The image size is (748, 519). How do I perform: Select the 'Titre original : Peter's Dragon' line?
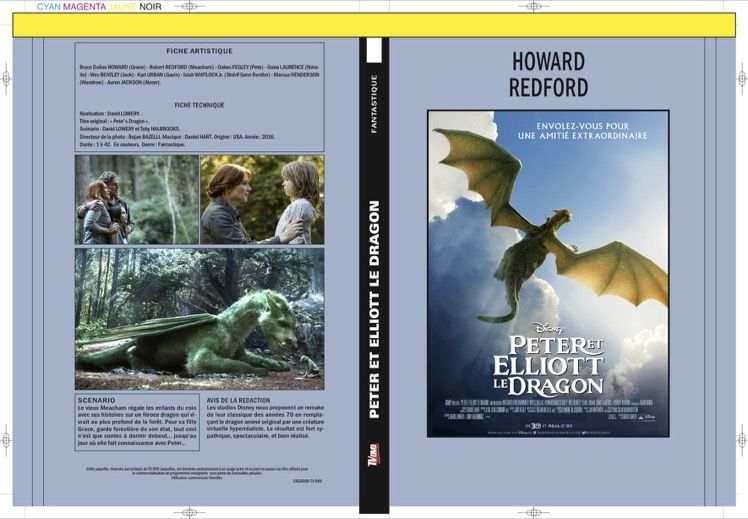click(114, 121)
